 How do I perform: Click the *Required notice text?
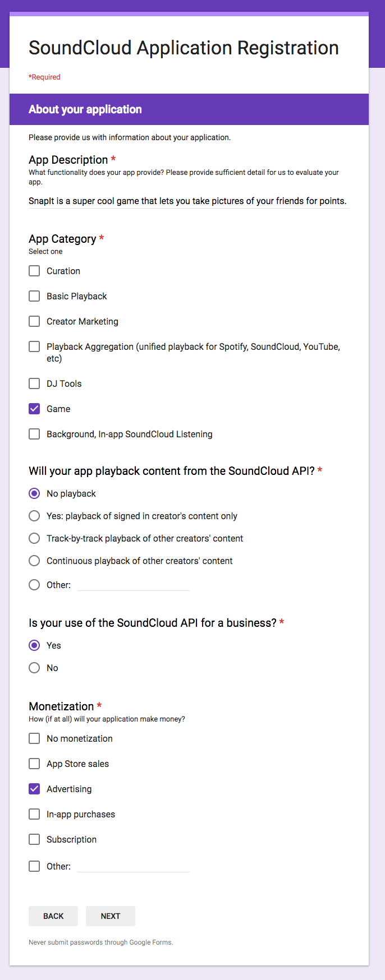click(x=44, y=77)
